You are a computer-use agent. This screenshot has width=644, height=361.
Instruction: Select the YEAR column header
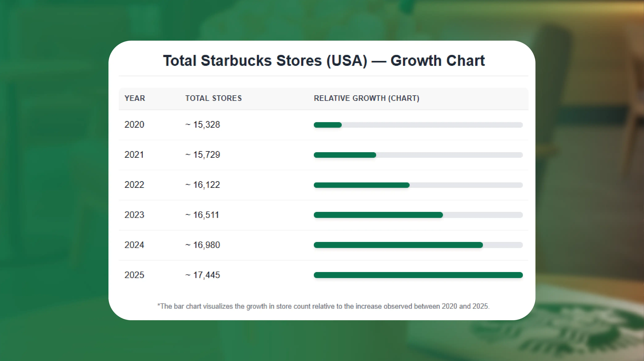pos(135,98)
